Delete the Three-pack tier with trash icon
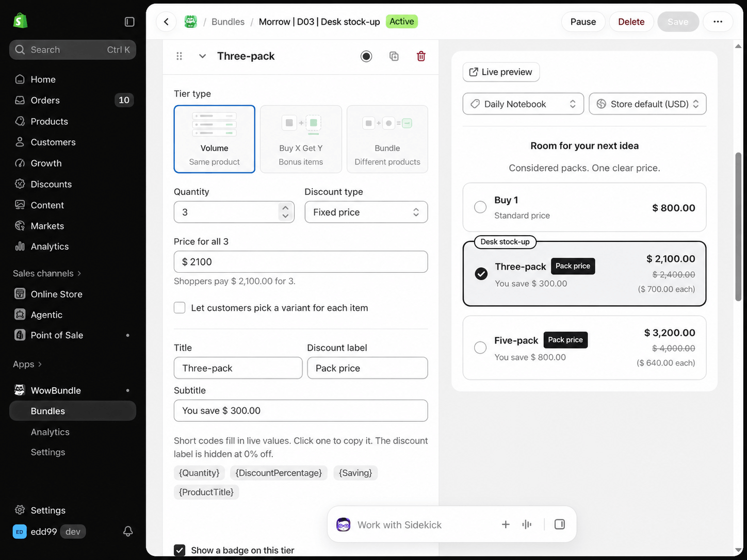This screenshot has width=747, height=560. coord(421,56)
